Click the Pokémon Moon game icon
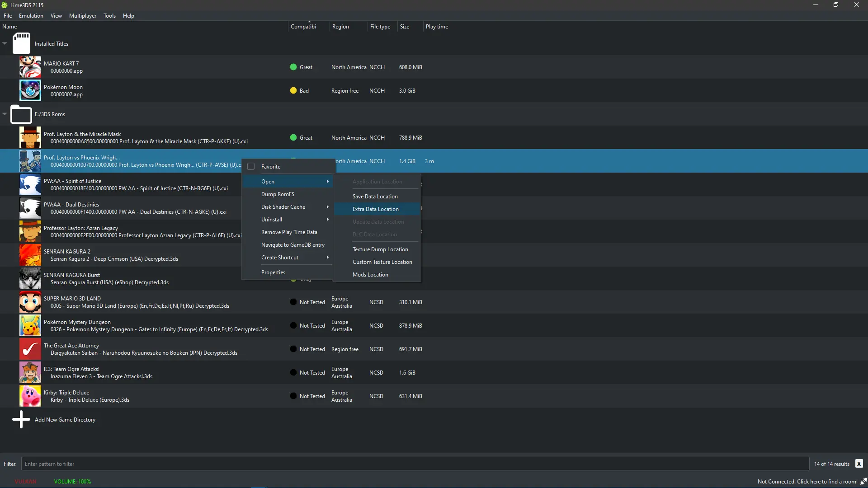The width and height of the screenshot is (868, 488). 30,90
